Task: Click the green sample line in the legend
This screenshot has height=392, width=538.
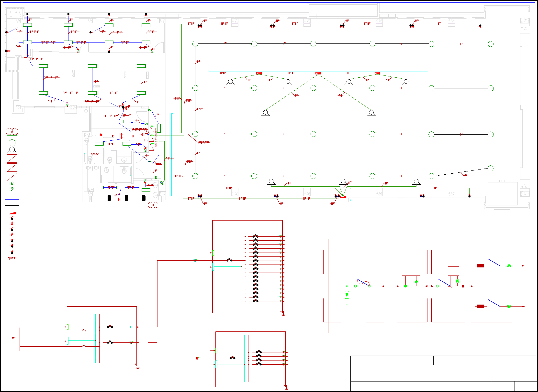Action: tap(12, 194)
